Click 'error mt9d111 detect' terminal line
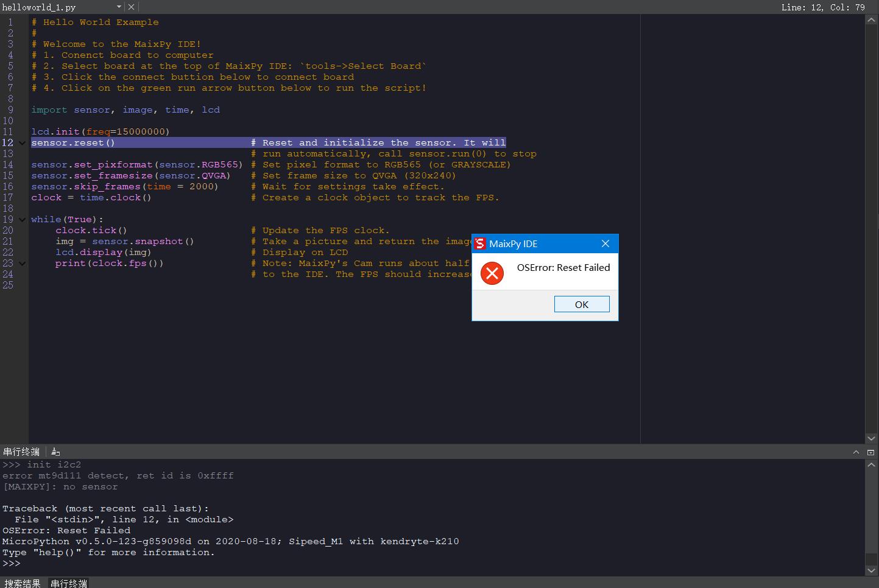 118,475
